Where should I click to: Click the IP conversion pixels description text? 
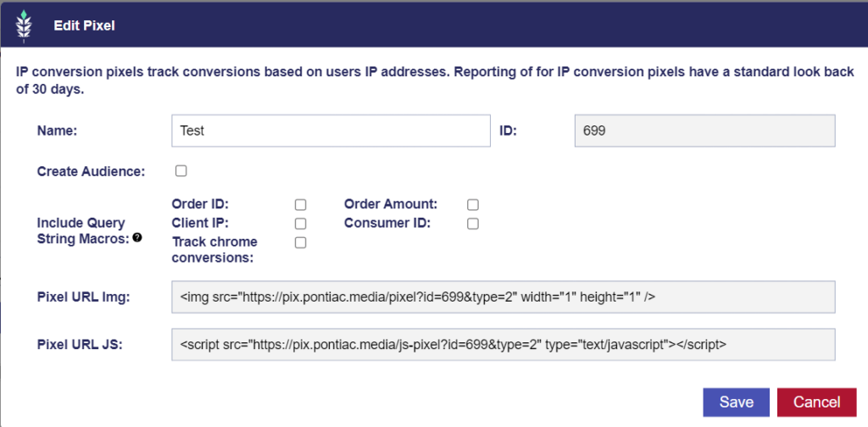coord(435,81)
